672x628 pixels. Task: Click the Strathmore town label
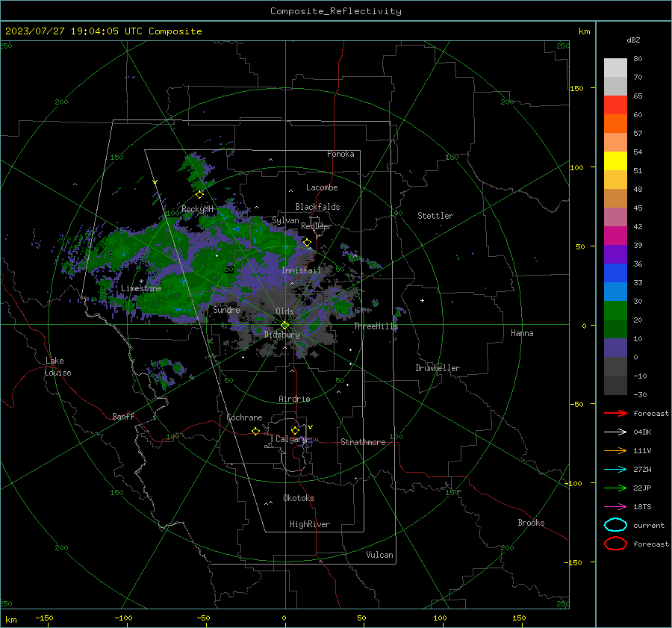(x=363, y=442)
